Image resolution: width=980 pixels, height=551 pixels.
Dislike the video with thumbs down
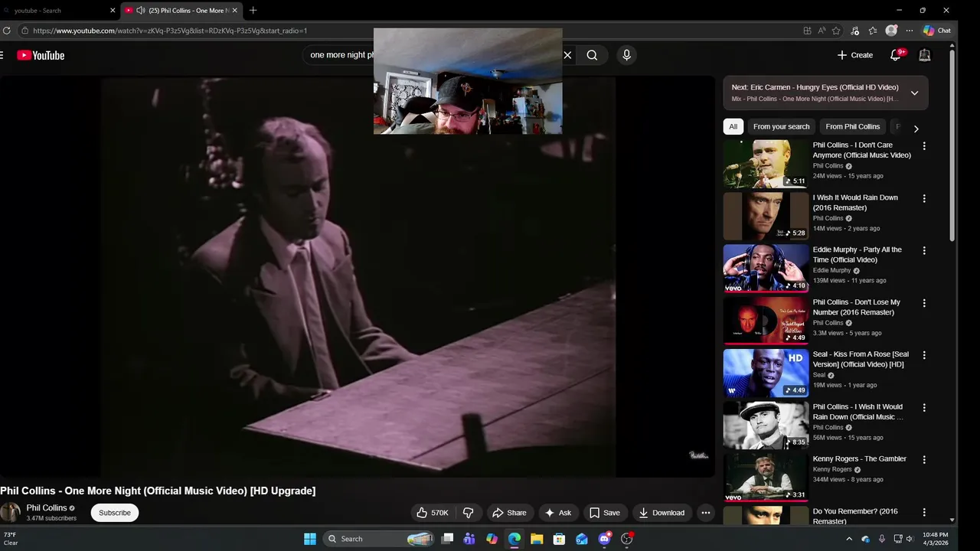pos(468,513)
